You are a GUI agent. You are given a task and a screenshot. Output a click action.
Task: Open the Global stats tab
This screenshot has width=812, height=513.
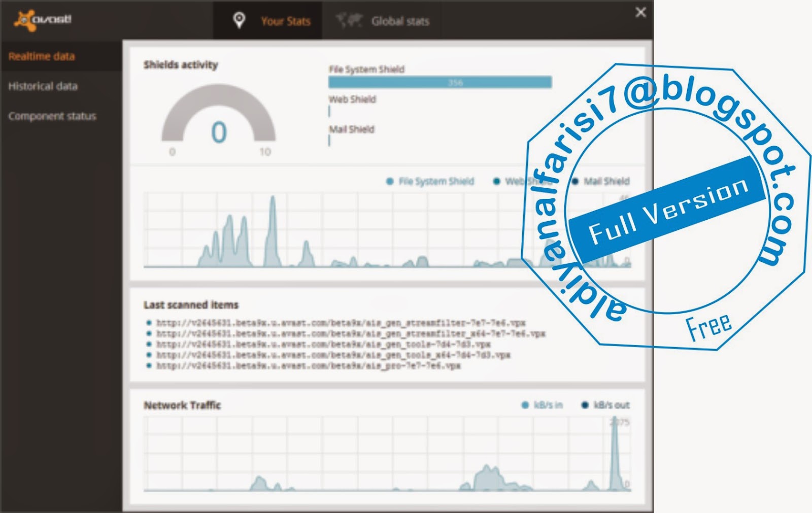[x=382, y=21]
